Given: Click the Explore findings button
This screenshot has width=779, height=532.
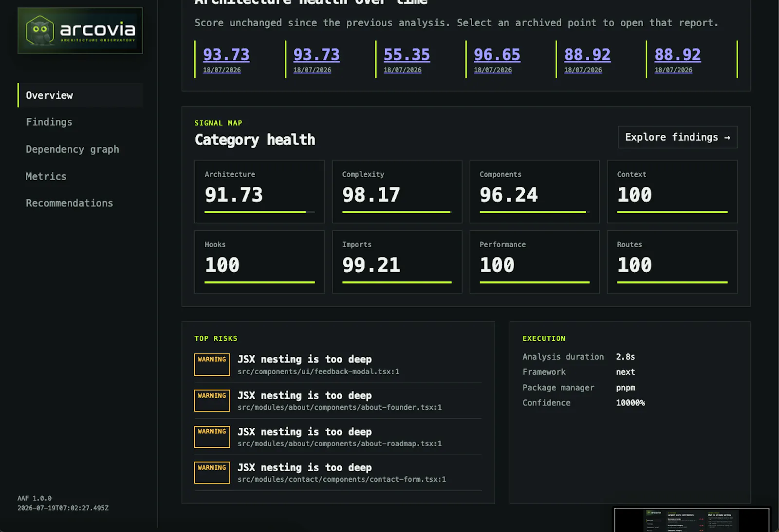Looking at the screenshot, I should tap(678, 137).
